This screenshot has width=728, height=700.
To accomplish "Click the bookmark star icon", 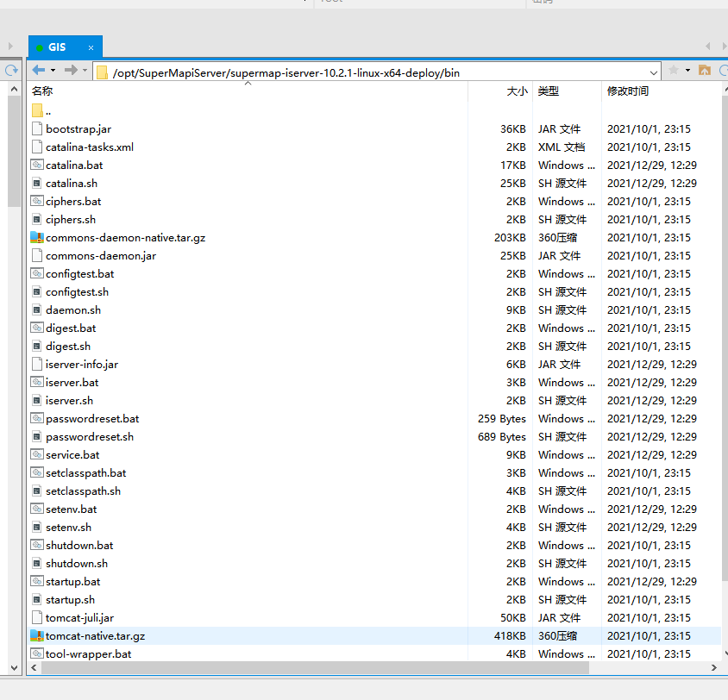I will point(673,71).
